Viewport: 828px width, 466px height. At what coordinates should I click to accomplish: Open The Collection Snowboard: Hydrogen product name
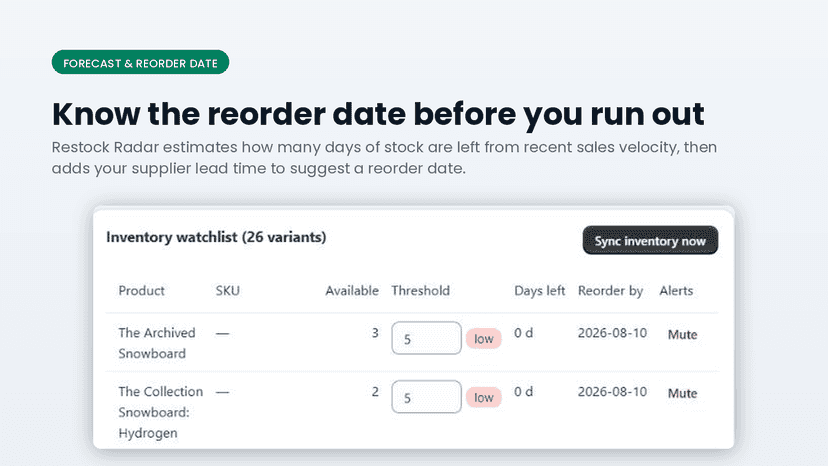pyautogui.click(x=161, y=412)
